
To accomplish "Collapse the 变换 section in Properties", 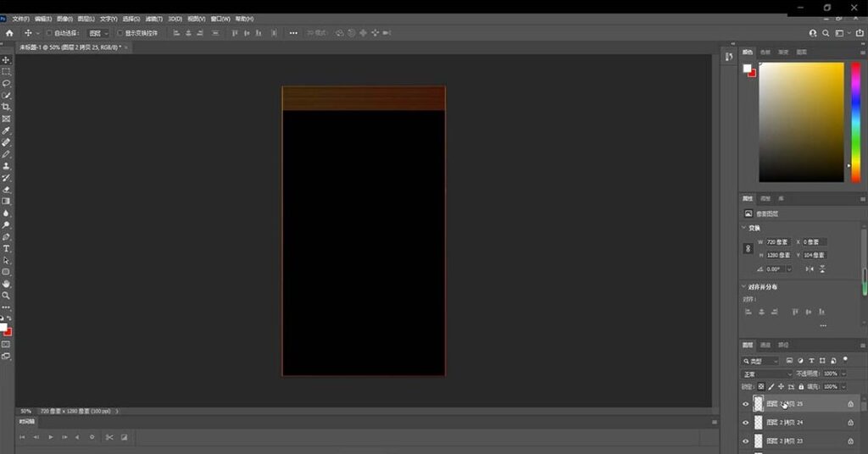I will (x=744, y=228).
